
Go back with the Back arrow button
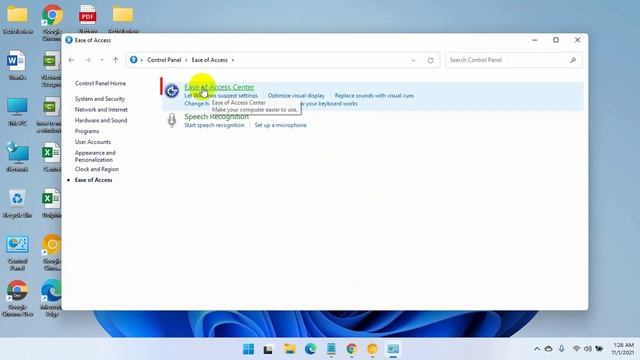71,60
